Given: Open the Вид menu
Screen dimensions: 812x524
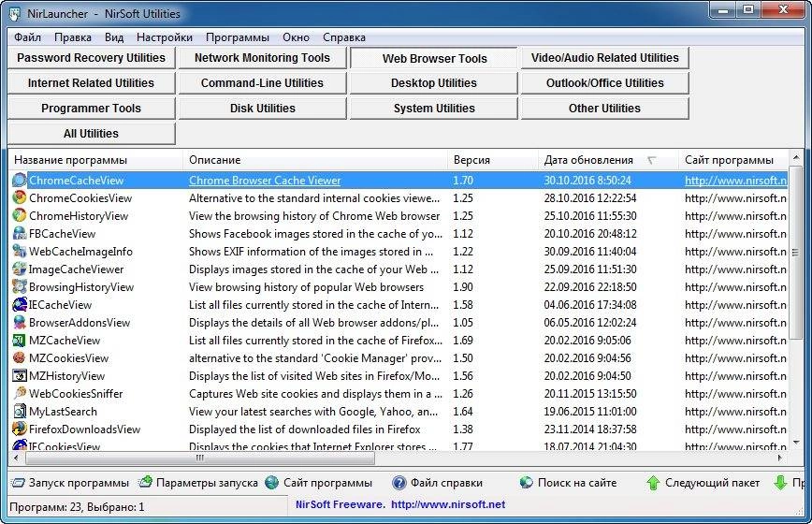Looking at the screenshot, I should 114,37.
